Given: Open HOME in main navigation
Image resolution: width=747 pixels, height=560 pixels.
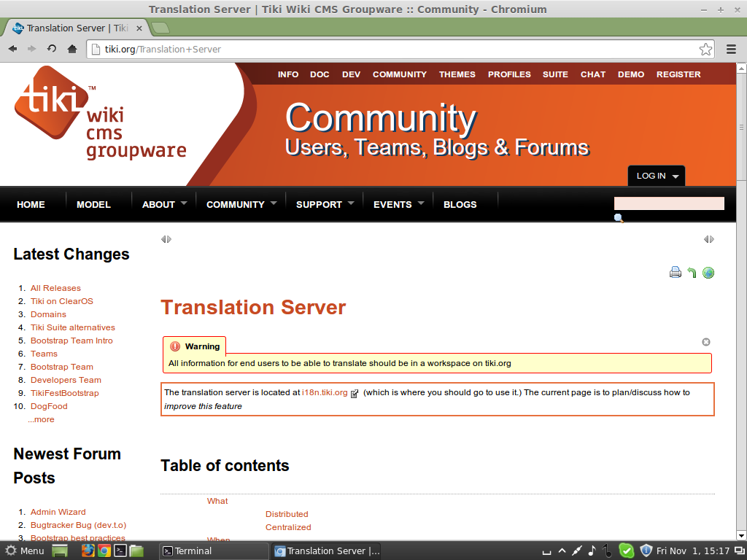Looking at the screenshot, I should click(x=31, y=204).
